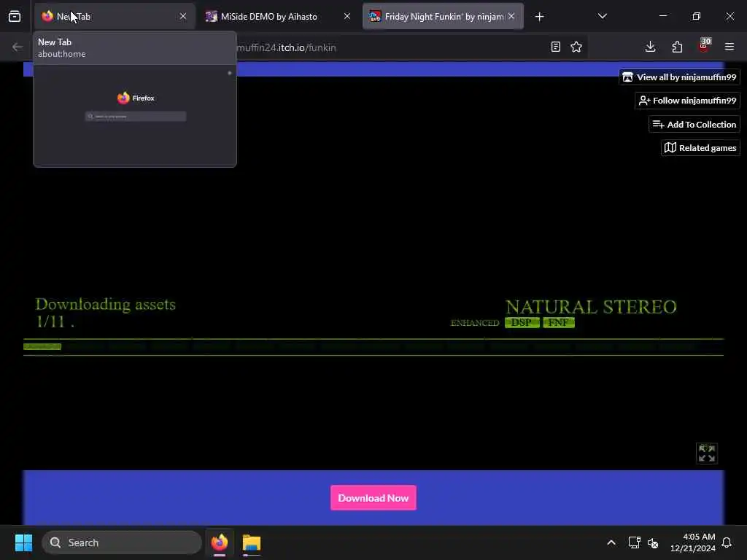747x560 pixels.
Task: Click the NATURAL STEREO text
Action: 591,307
